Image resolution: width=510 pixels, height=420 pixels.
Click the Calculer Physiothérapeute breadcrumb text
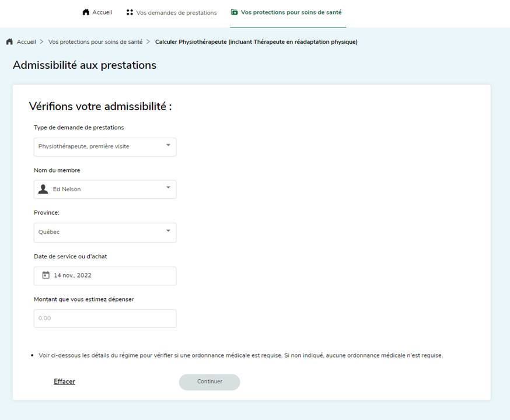pos(256,42)
